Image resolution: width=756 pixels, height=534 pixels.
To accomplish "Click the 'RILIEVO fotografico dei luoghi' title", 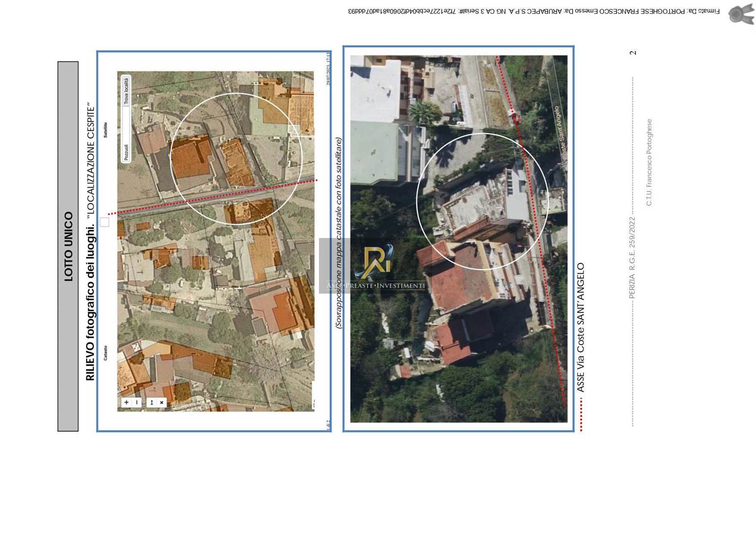I will coord(90,303).
